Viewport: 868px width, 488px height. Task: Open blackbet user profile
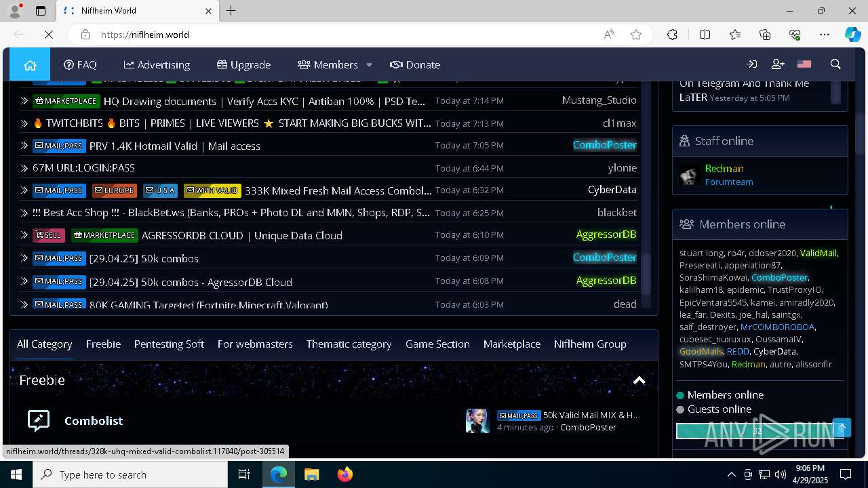coord(617,212)
